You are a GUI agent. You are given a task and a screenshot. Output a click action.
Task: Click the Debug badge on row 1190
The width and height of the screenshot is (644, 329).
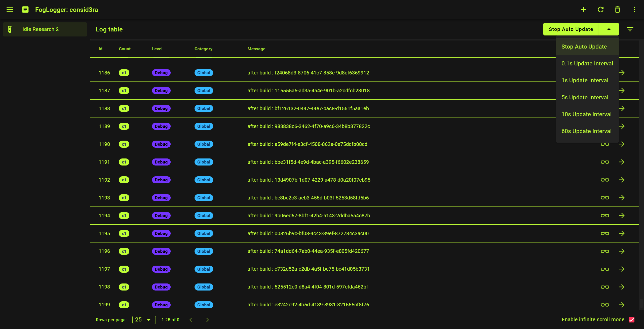161,144
